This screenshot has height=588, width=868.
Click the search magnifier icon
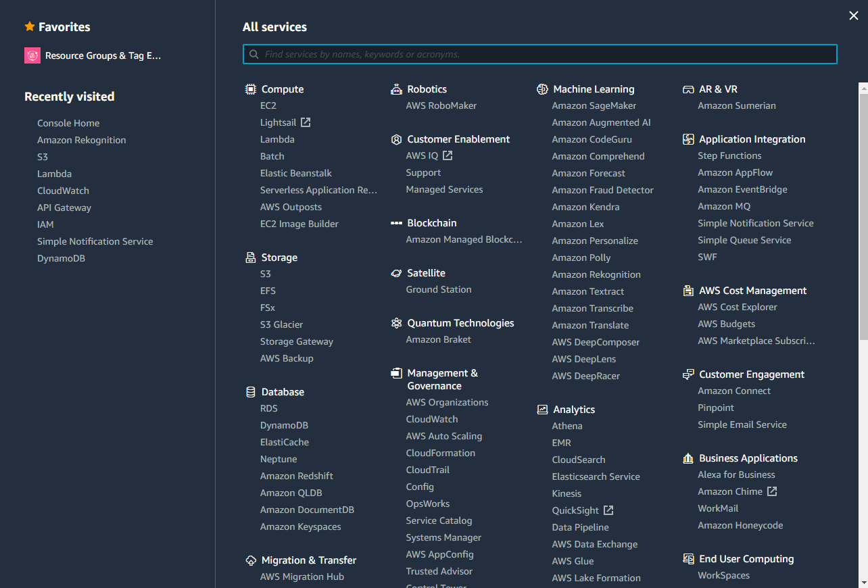tap(254, 54)
